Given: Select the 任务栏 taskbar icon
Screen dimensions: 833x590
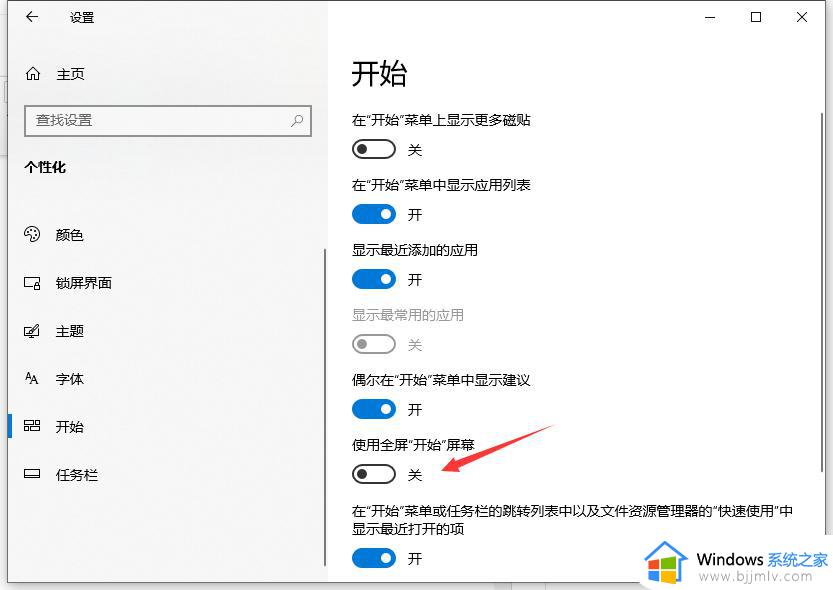Looking at the screenshot, I should click(32, 474).
